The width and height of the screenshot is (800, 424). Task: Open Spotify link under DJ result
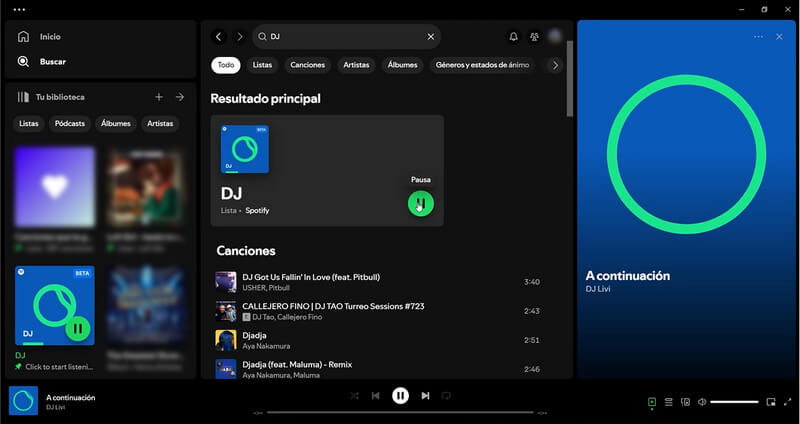257,211
